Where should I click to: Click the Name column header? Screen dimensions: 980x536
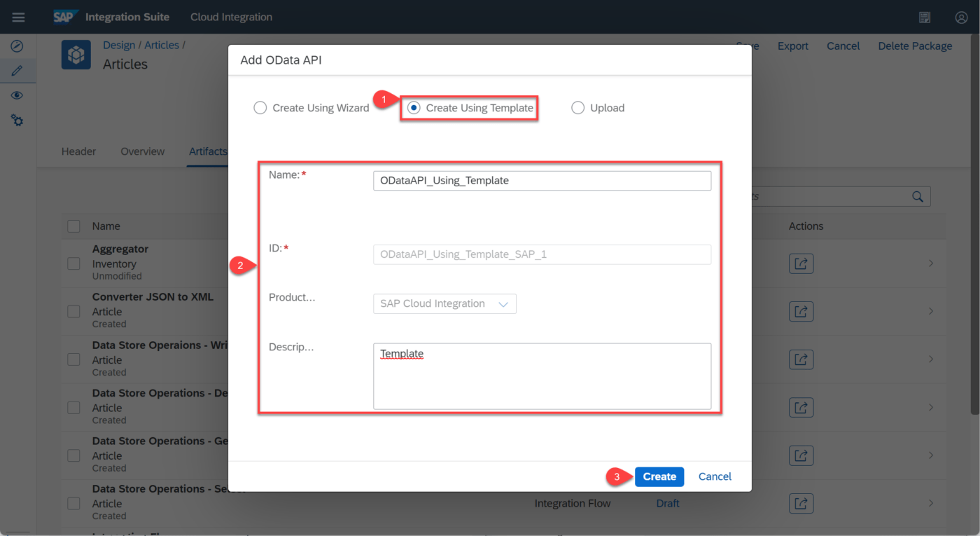tap(106, 226)
